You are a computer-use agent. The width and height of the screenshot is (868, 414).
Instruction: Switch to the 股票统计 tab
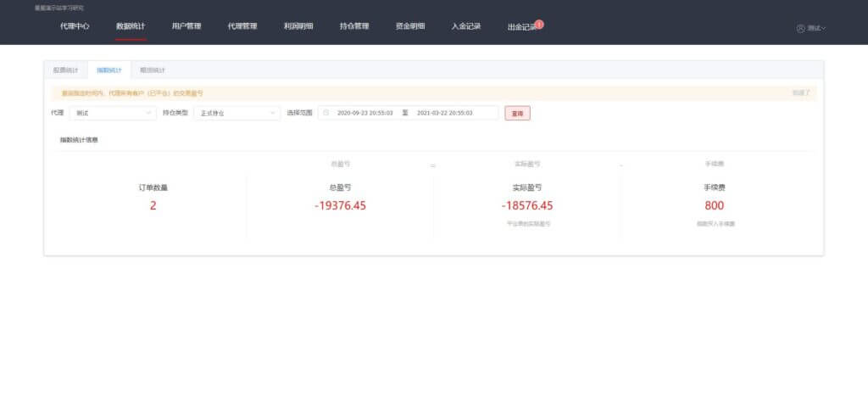(x=65, y=70)
